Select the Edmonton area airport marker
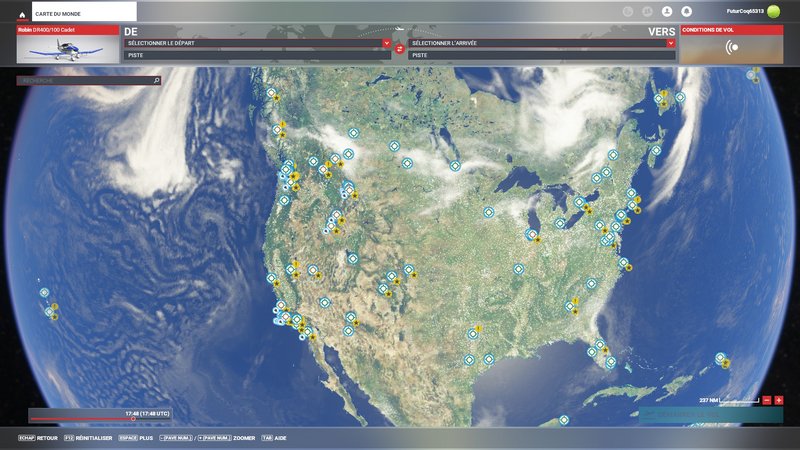This screenshot has height=450, width=800. click(x=353, y=133)
